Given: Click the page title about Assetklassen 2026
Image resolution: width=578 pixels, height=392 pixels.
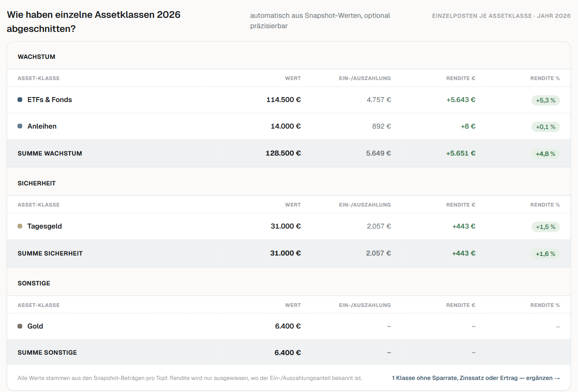Looking at the screenshot, I should click(94, 22).
